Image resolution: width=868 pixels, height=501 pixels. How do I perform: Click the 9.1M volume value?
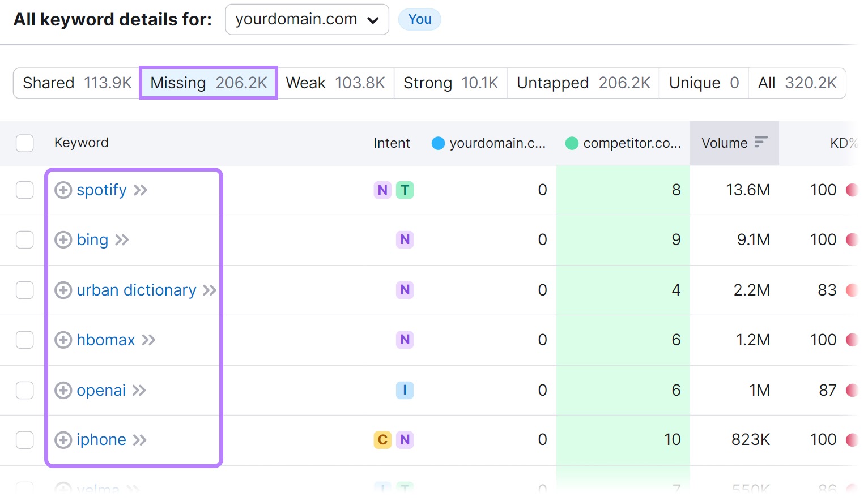pyautogui.click(x=754, y=240)
